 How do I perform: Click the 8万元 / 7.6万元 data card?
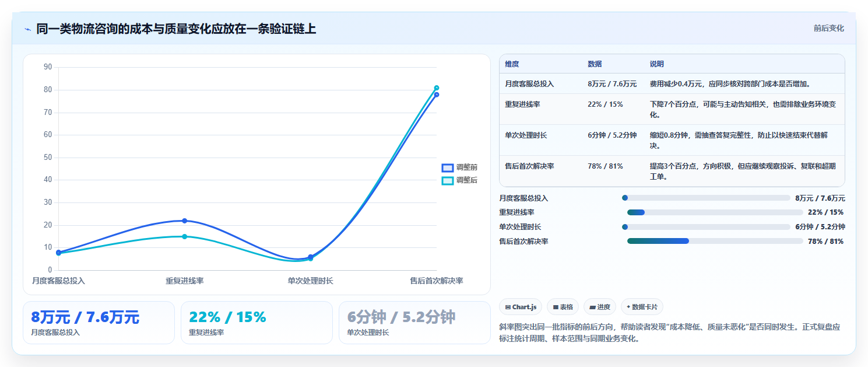[x=99, y=323]
